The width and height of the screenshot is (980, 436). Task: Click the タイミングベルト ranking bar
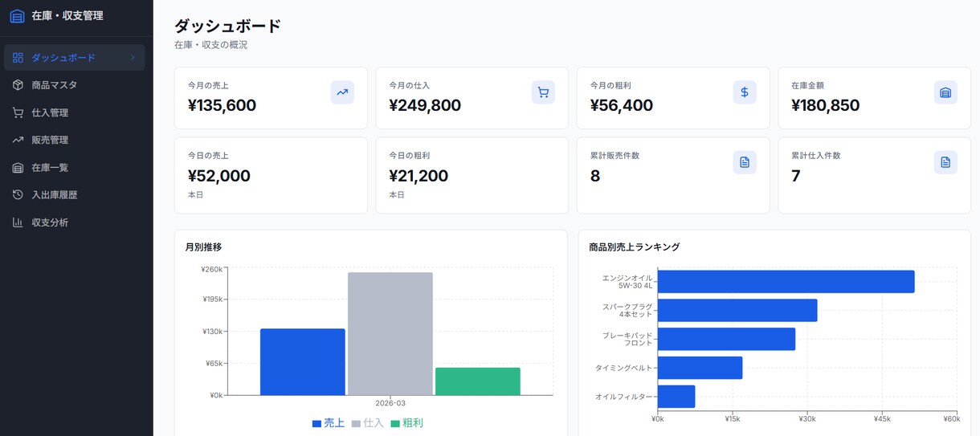(700, 368)
